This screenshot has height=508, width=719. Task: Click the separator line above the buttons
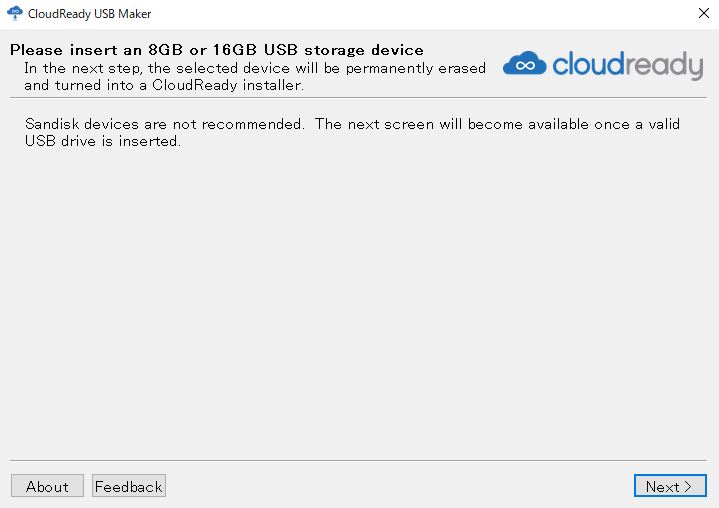point(359,460)
